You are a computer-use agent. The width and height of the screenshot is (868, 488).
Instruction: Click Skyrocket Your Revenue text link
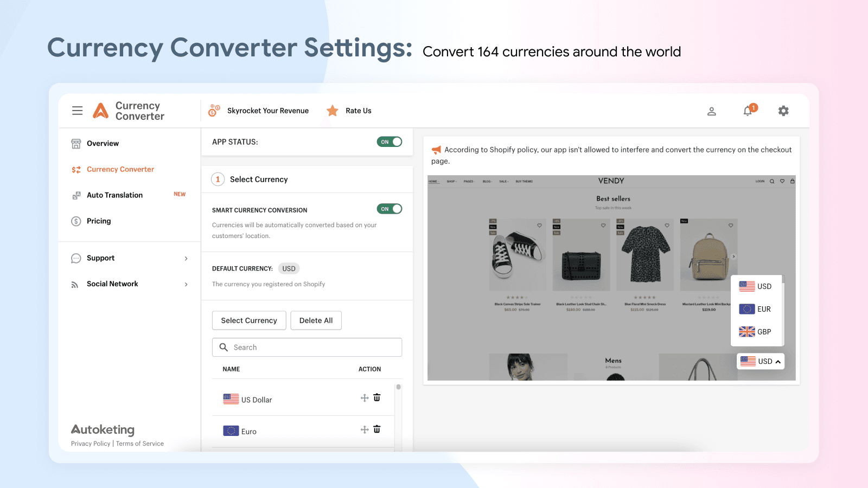[x=268, y=111]
